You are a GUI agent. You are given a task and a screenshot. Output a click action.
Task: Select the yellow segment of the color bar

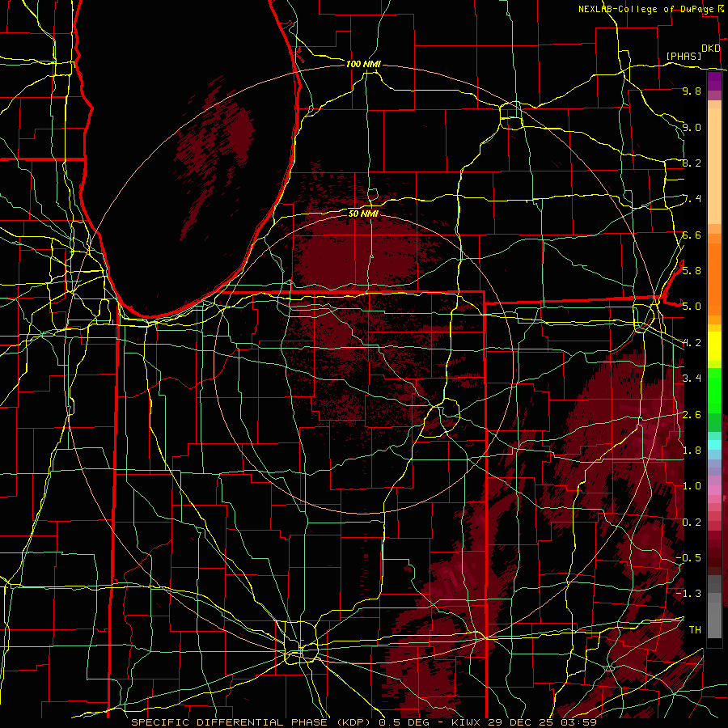pos(714,346)
